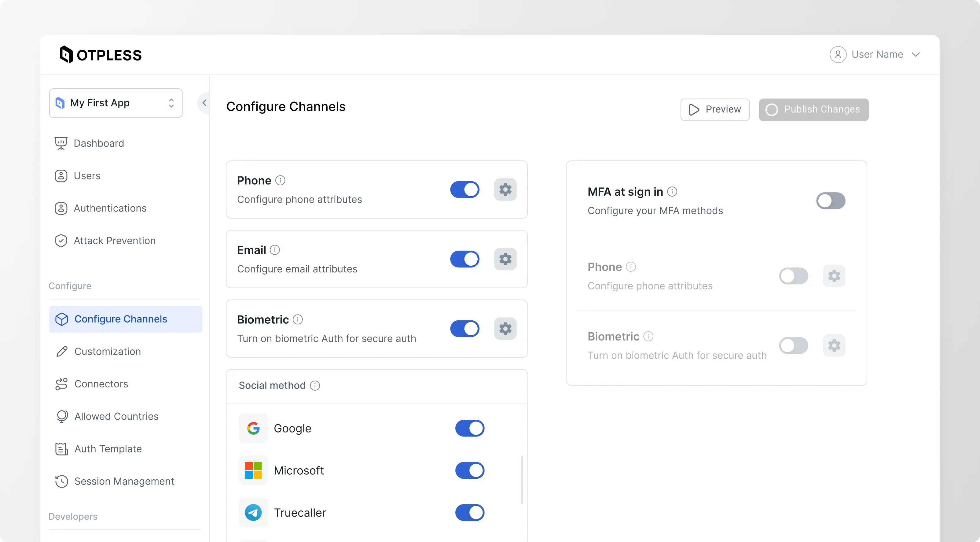
Task: Disable the Google social method
Action: click(470, 428)
